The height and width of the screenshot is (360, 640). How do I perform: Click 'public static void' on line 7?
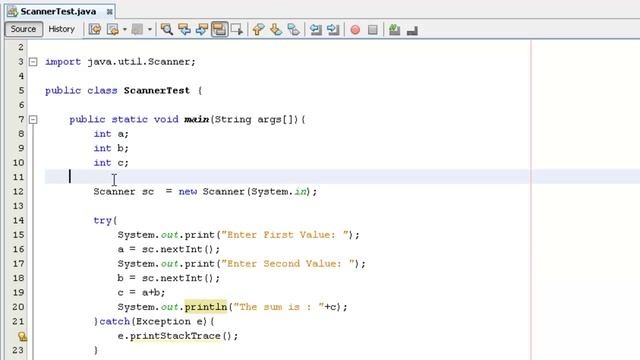pyautogui.click(x=124, y=120)
